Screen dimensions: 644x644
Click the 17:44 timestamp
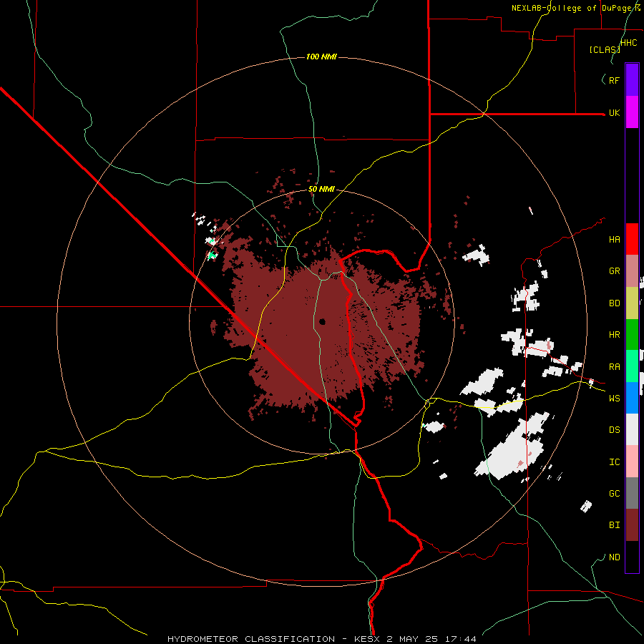(462, 639)
